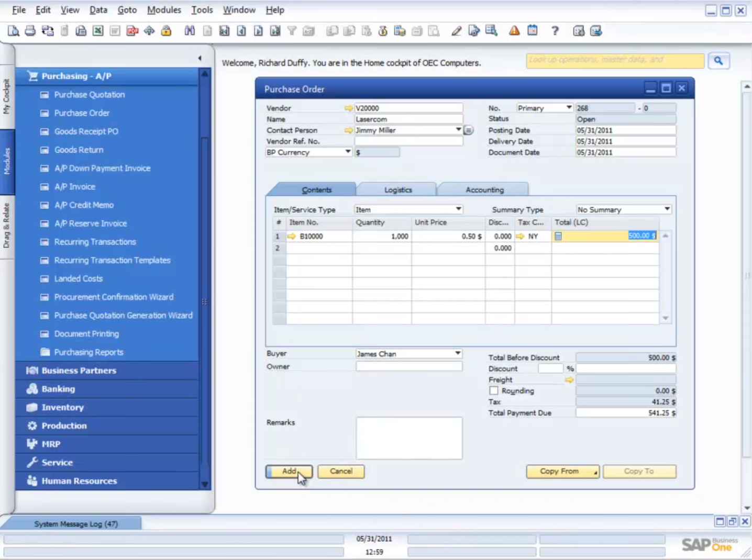This screenshot has height=560, width=752.
Task: Open the Help question mark icon
Action: pos(555,30)
